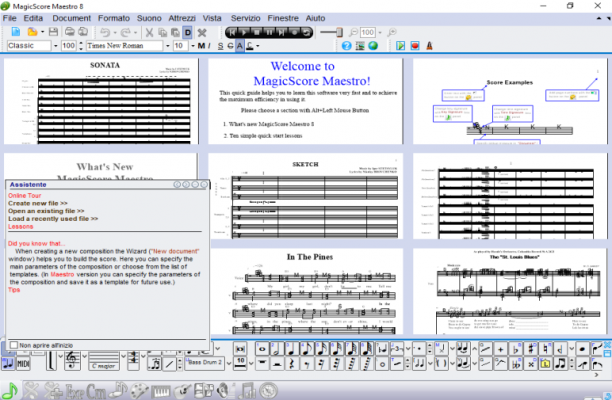Pause playback in the transport bar
This screenshot has height=400, width=612.
[x=269, y=32]
